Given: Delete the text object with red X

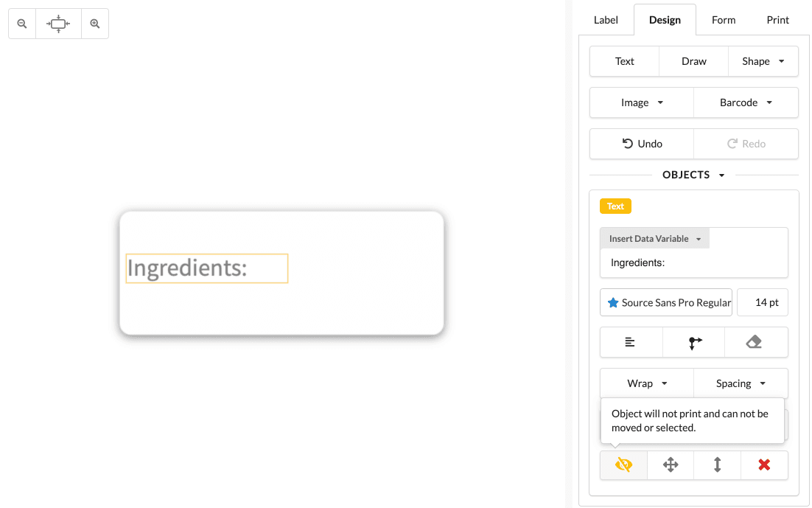Looking at the screenshot, I should pyautogui.click(x=764, y=465).
